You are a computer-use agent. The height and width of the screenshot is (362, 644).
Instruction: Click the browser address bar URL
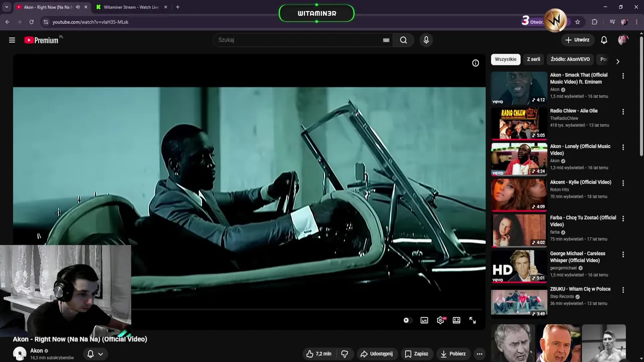click(91, 22)
